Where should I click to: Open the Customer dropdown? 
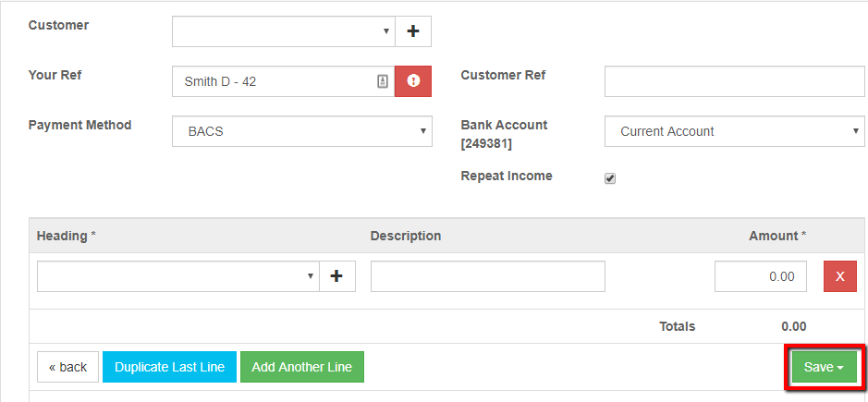pyautogui.click(x=283, y=31)
